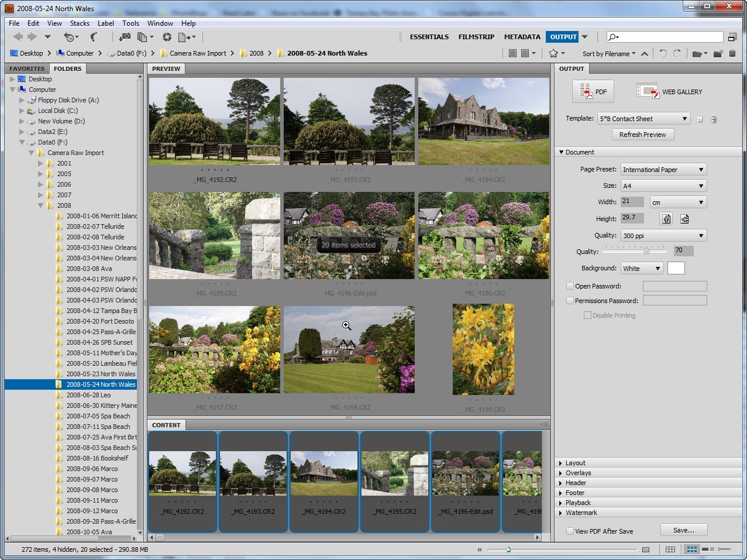Rotate 90 degrees counterclockwise icon

click(x=663, y=53)
